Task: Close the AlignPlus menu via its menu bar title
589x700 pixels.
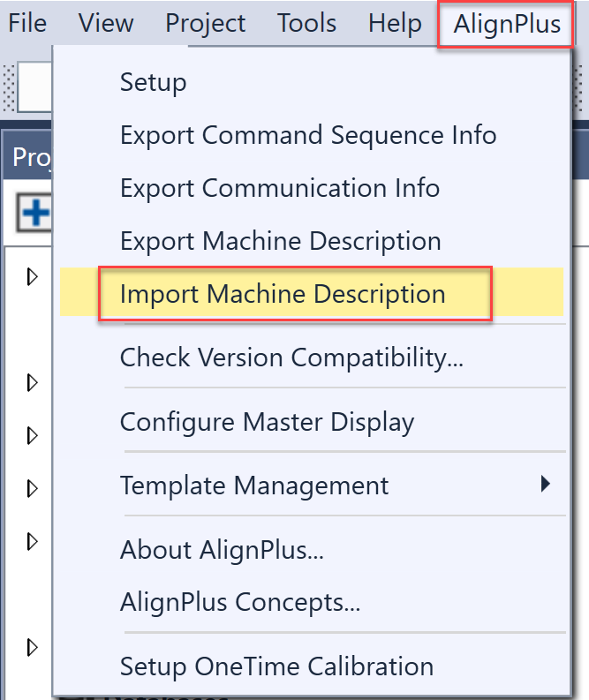Action: click(x=507, y=25)
